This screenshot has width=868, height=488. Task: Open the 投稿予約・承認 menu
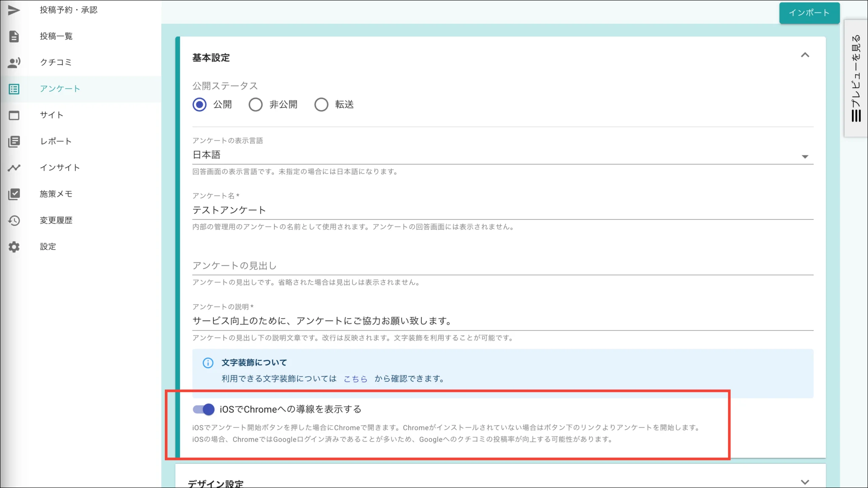[x=81, y=10]
